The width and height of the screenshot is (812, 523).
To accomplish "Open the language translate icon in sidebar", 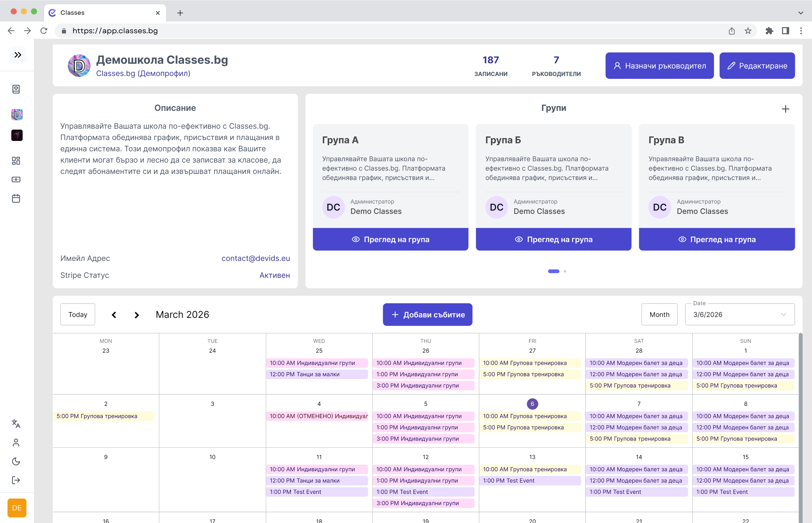I will pos(16,423).
